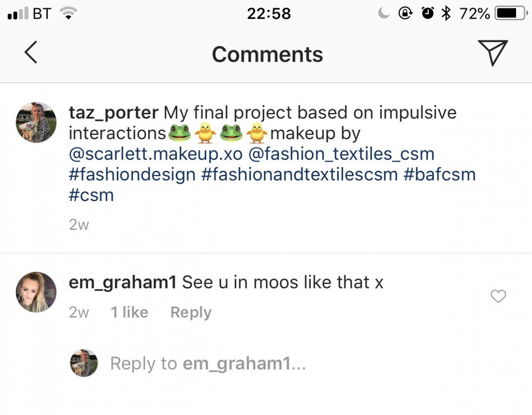532x415 pixels.
Task: Open the #bafcsm hashtag
Action: [439, 175]
